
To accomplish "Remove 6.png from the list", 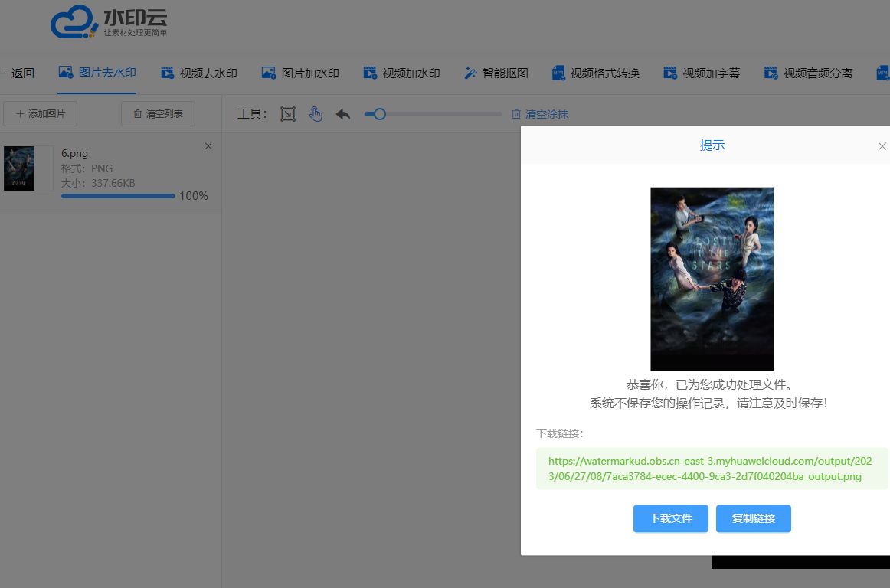I will (x=208, y=146).
